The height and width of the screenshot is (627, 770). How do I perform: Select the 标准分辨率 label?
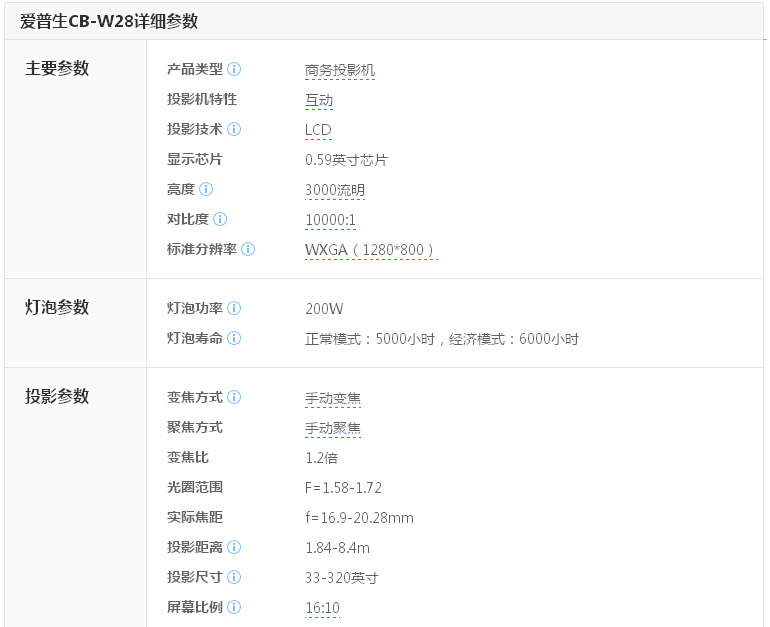point(202,249)
